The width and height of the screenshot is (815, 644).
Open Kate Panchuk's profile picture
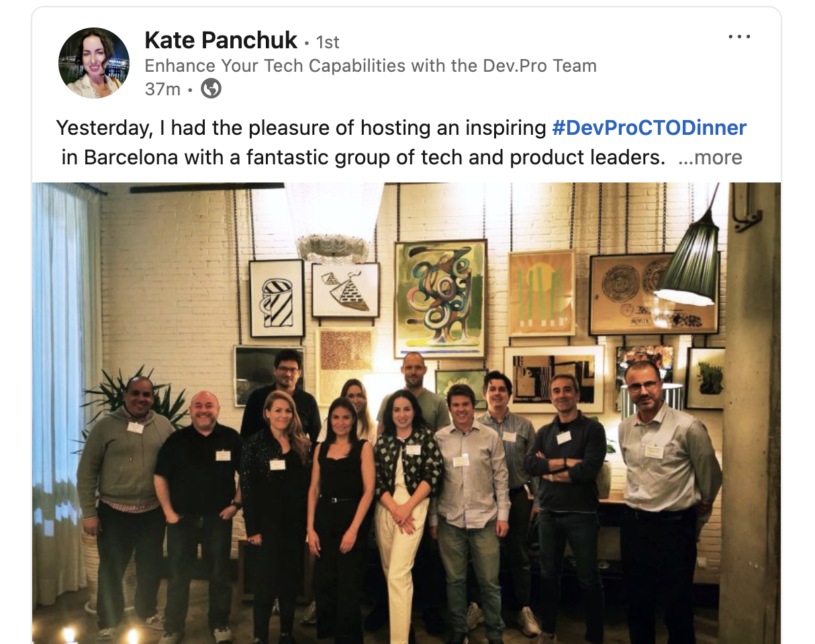[94, 63]
